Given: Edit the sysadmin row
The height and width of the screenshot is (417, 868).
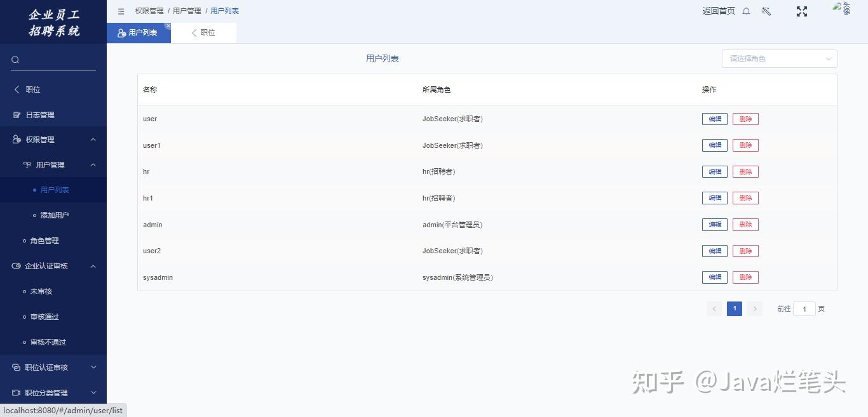Looking at the screenshot, I should tap(715, 277).
